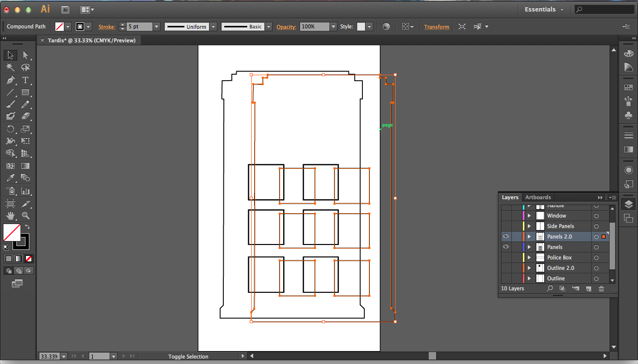Viewport: 638px width, 364px height.
Task: Show the Outline 2.0 layer visibility
Action: click(x=506, y=268)
